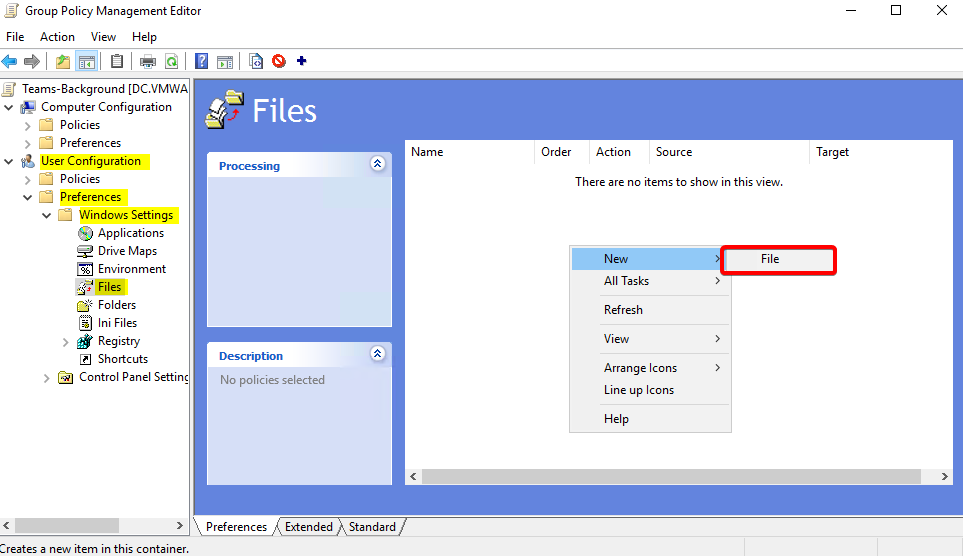The height and width of the screenshot is (556, 963).
Task: Collapse the Windows Settings node
Action: pos(46,215)
